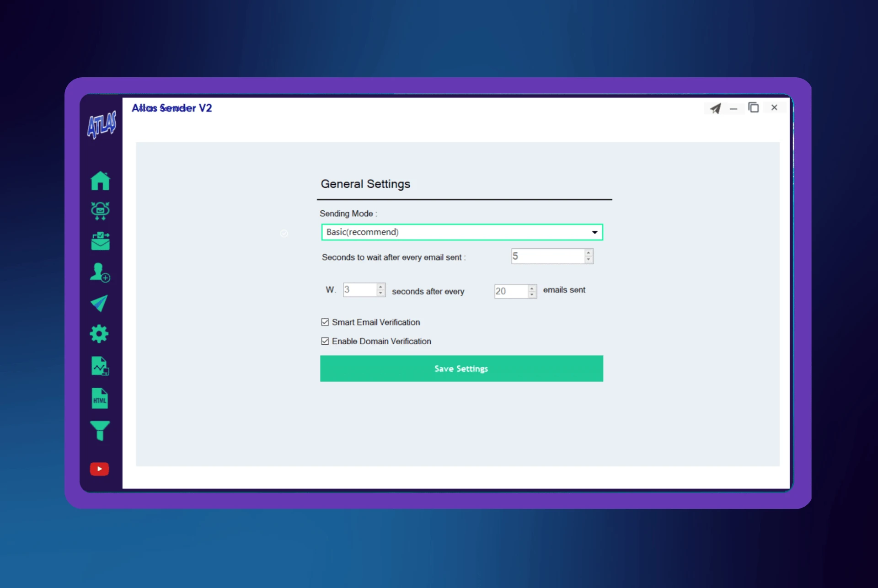The image size is (878, 588).
Task: Click the add user sidebar icon
Action: coord(100,273)
